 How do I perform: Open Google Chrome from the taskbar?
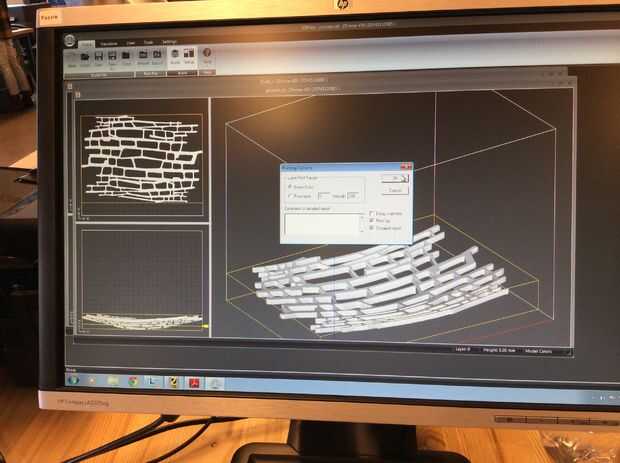(x=134, y=381)
